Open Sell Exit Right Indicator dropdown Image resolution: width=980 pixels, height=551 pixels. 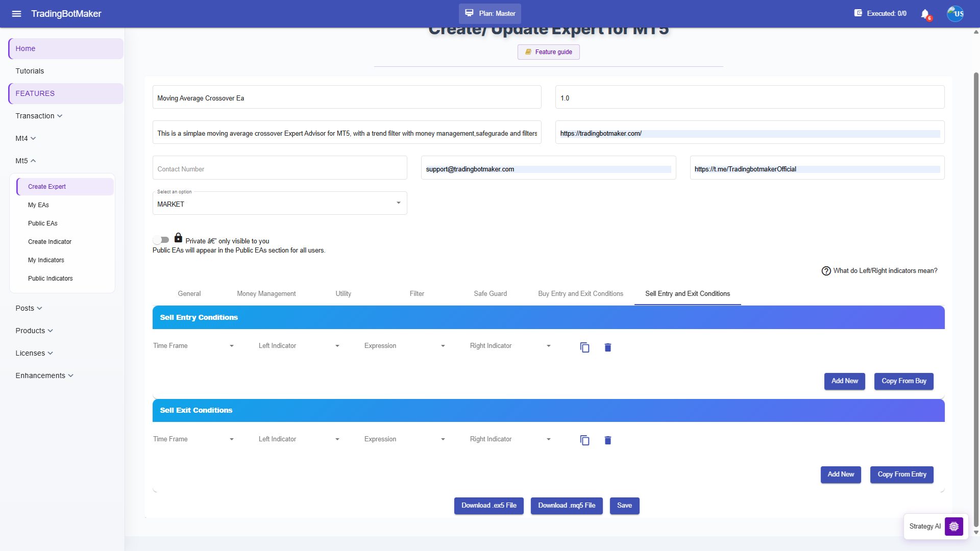510,439
